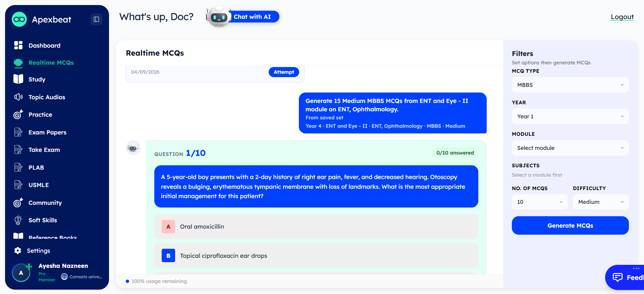Click the PLAB sidebar label
644x294 pixels.
click(x=36, y=167)
